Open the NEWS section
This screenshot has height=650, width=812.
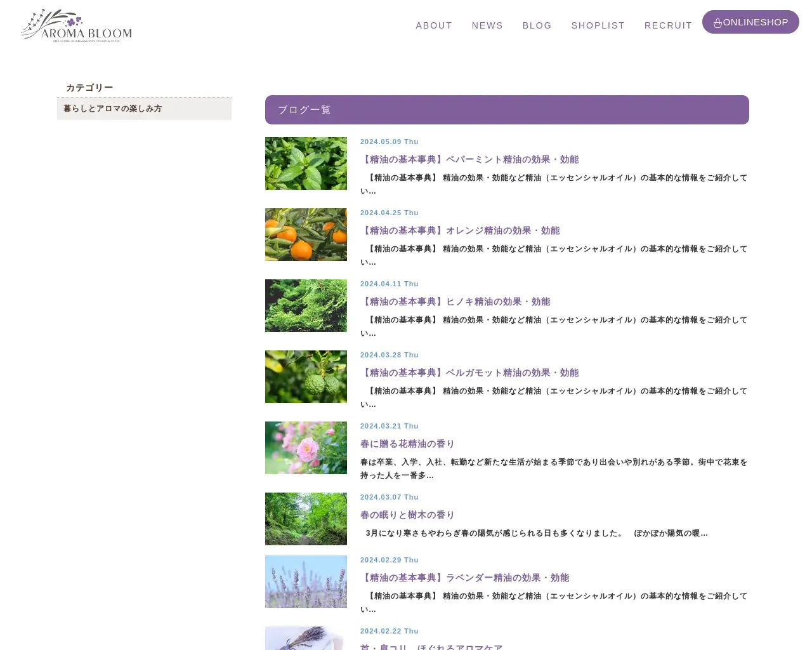click(x=487, y=25)
